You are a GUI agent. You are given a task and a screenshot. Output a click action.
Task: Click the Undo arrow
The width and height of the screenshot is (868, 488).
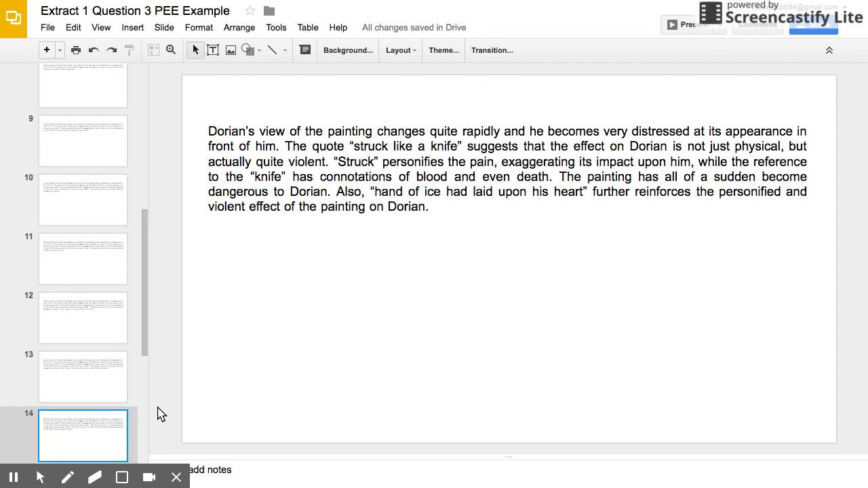[94, 50]
